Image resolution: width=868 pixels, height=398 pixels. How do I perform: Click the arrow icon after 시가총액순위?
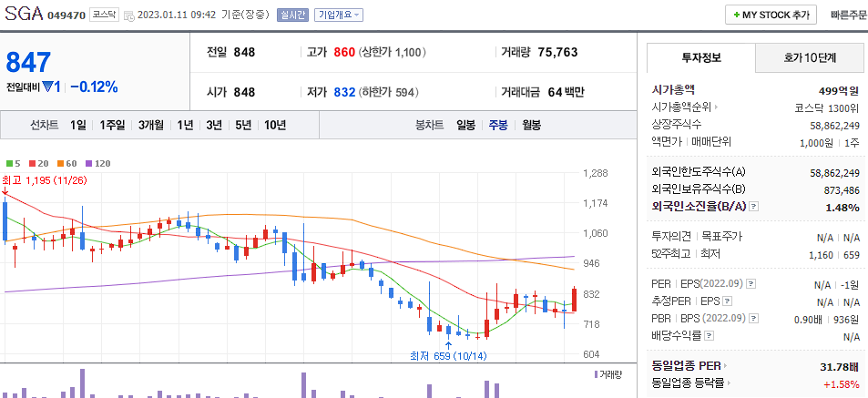pos(716,107)
